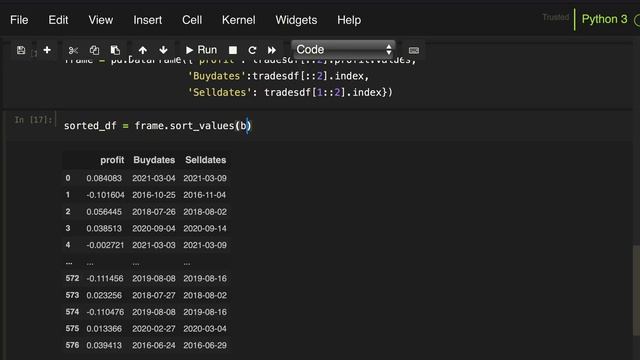Click Selldates cell 2020-03-04
The width and height of the screenshot is (640, 360).
205,329
